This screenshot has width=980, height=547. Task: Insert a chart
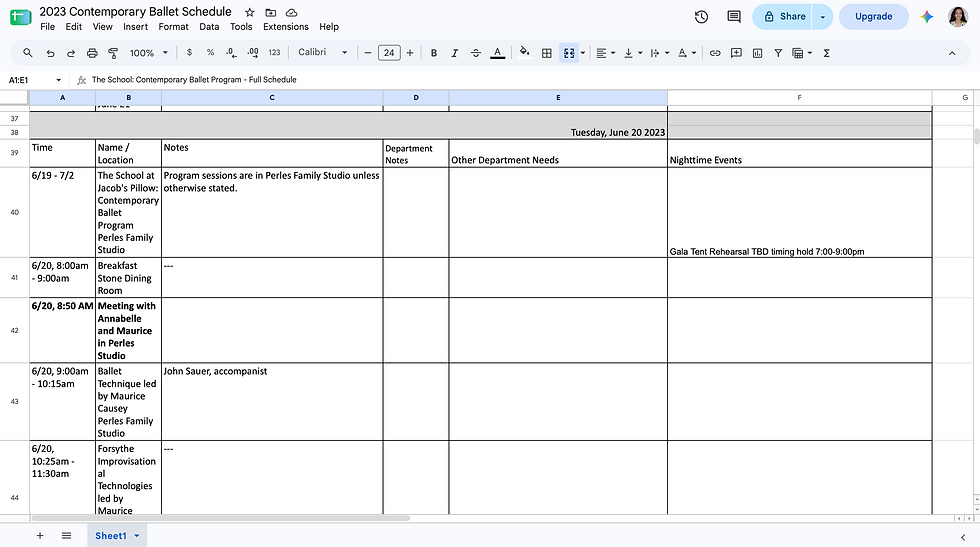coord(758,53)
